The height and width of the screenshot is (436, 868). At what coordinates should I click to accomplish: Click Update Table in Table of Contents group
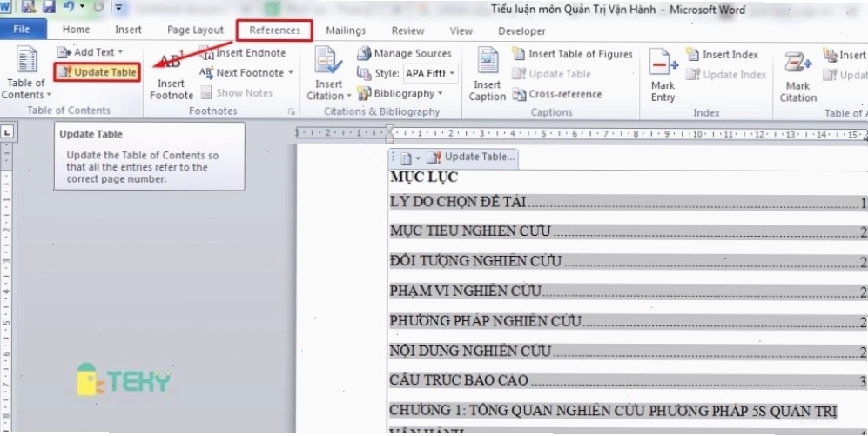click(97, 72)
